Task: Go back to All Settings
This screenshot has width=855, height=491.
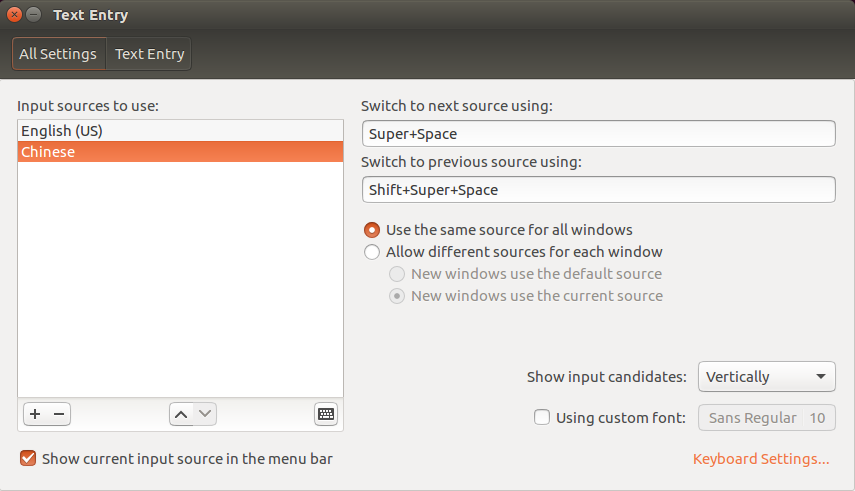Action: [58, 54]
